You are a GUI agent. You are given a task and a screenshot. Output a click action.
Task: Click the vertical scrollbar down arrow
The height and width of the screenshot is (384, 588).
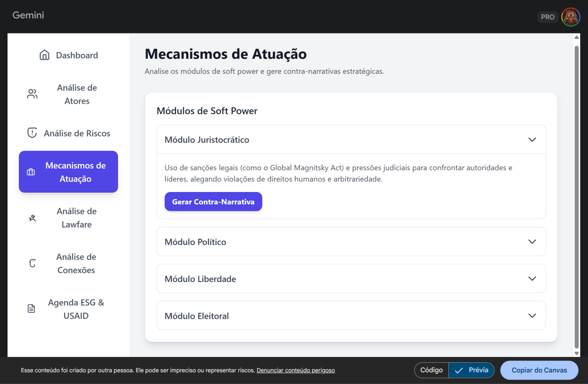577,353
